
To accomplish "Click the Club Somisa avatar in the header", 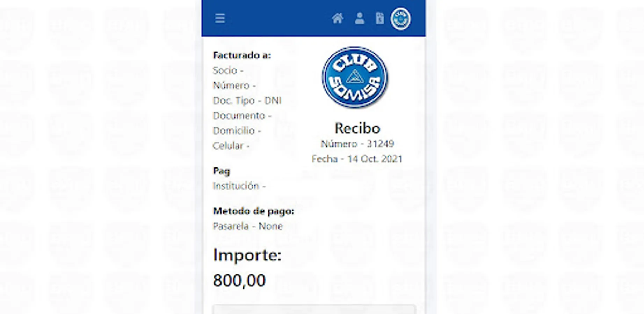I will point(400,18).
